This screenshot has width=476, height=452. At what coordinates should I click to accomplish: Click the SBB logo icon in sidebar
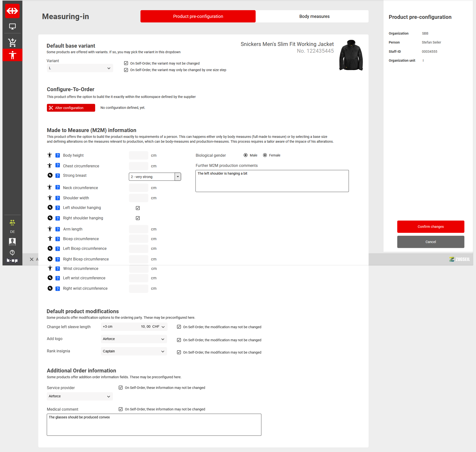tap(12, 11)
